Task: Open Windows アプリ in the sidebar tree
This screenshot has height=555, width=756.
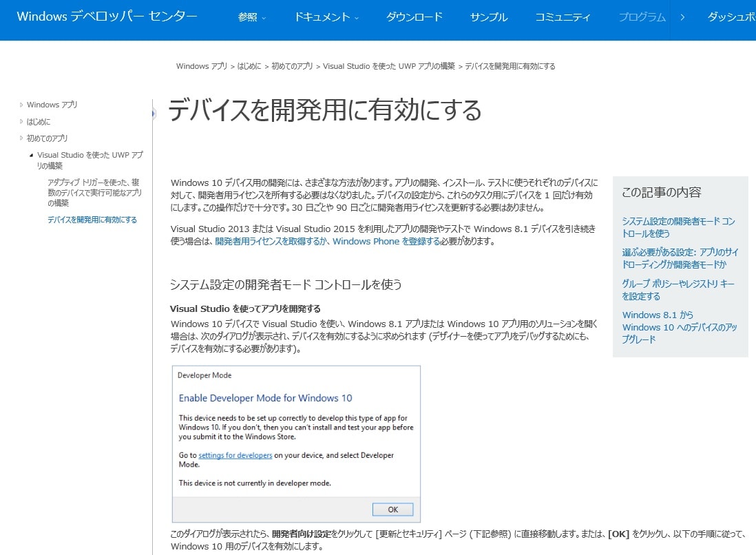Action: (x=52, y=105)
